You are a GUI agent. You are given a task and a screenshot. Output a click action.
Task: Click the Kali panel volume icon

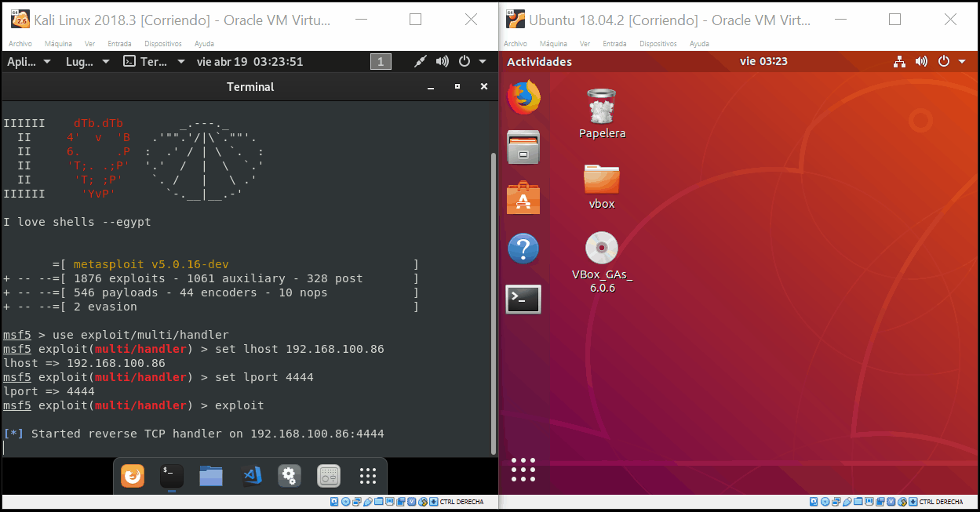pos(443,61)
